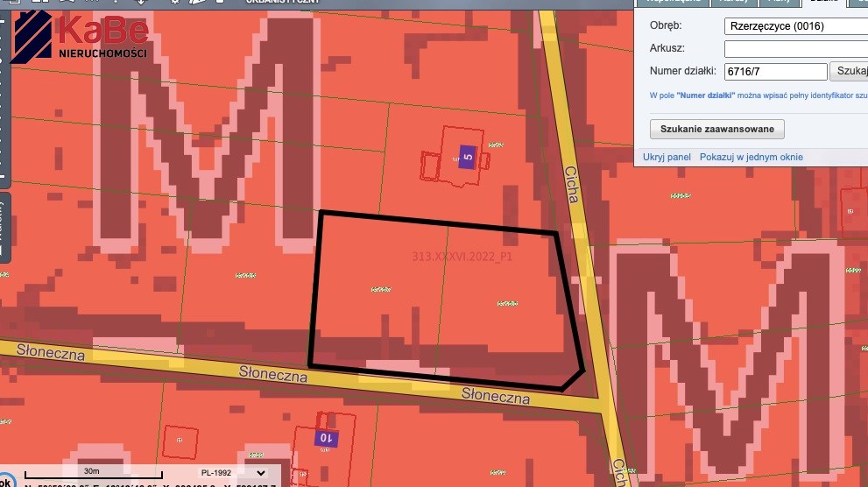
Task: Click the purple house number 5 marker
Action: click(x=467, y=159)
